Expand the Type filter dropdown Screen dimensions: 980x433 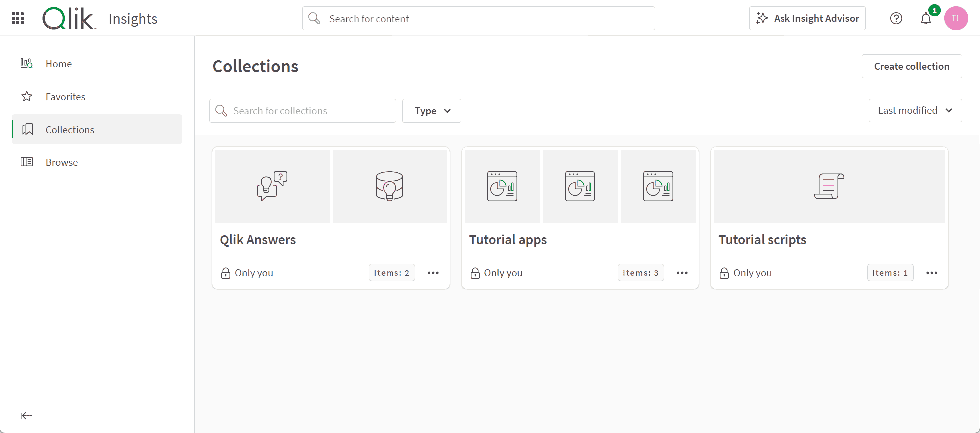(431, 111)
